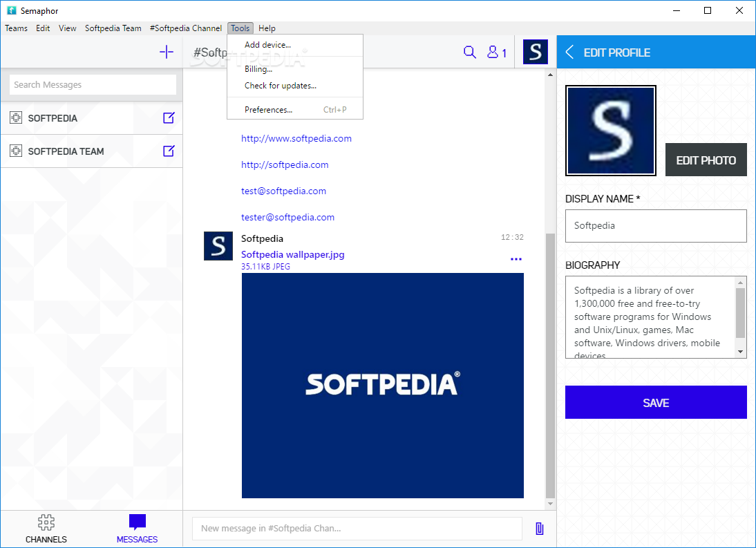Click the 35.11KB JPEG file info
Image resolution: width=756 pixels, height=548 pixels.
coord(265,267)
